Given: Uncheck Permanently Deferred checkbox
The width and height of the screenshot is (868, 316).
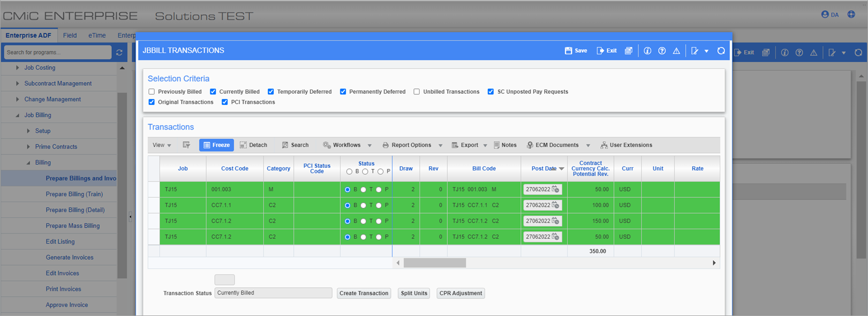Looking at the screenshot, I should (x=343, y=92).
